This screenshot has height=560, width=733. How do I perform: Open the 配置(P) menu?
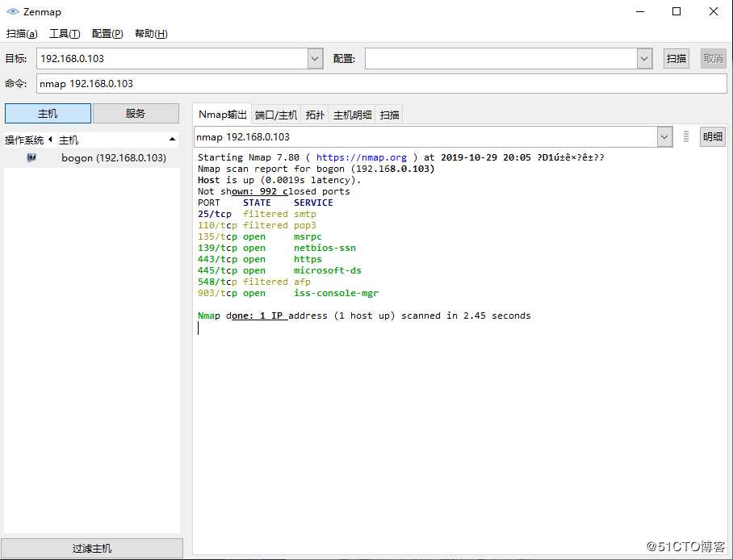pyautogui.click(x=107, y=34)
